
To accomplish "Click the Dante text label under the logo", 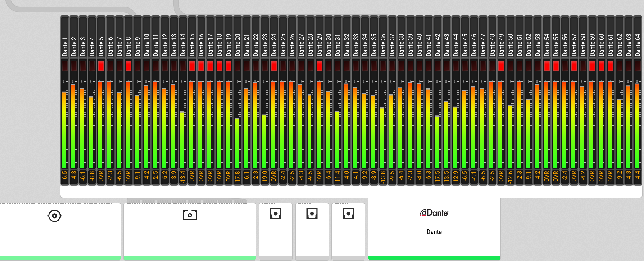I will click(x=434, y=232).
